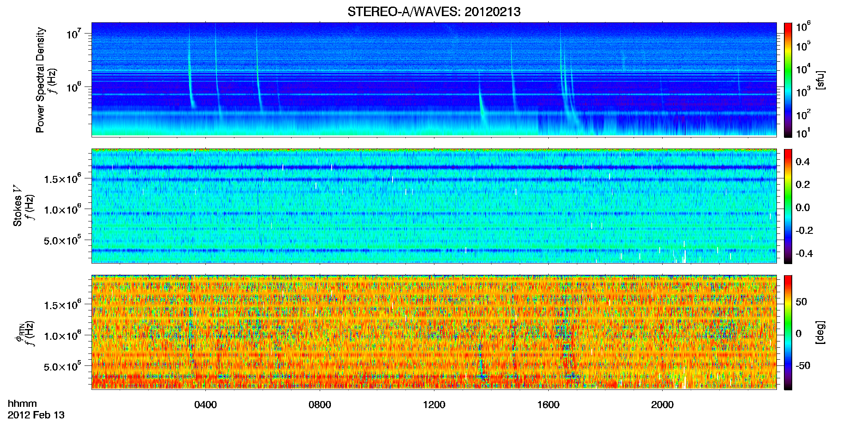
Task: Click the 2000 time tick label
Action: 662,405
